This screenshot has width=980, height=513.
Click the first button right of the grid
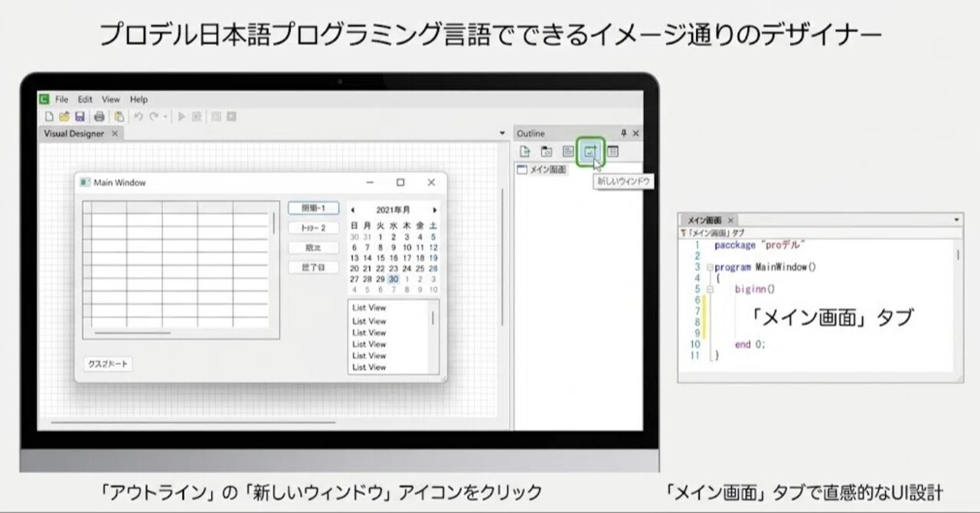point(313,208)
